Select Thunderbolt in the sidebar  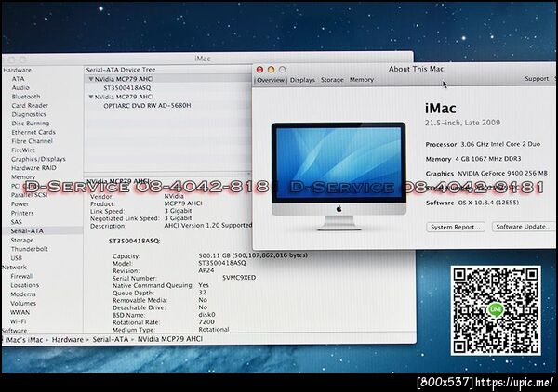coord(29,249)
